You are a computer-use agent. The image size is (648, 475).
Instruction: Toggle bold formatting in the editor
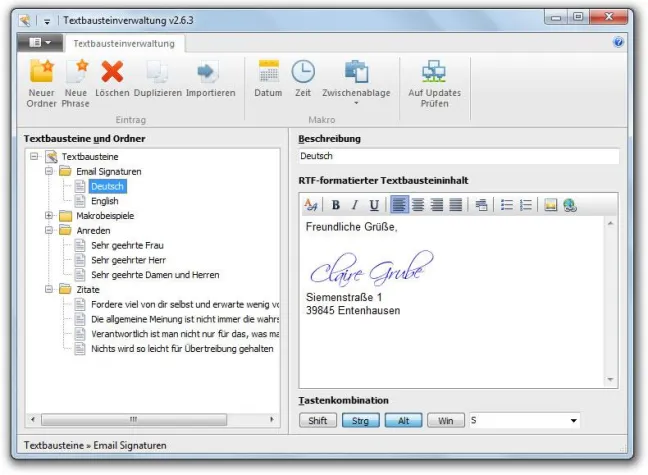[x=336, y=205]
